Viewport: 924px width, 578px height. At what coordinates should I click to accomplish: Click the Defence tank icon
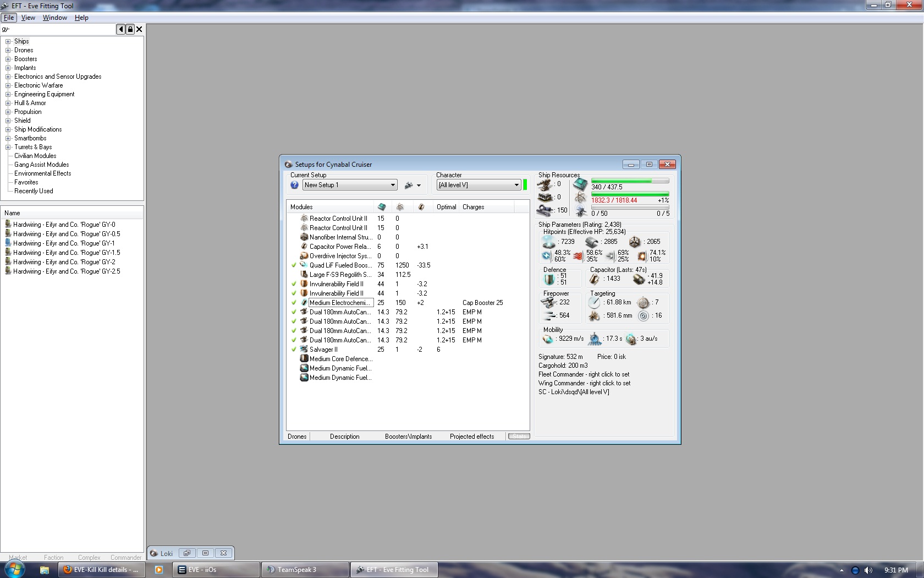(549, 280)
